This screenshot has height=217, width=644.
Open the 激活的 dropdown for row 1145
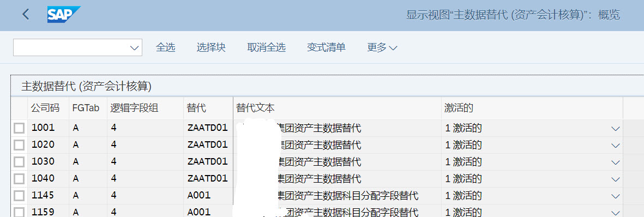[615, 196]
